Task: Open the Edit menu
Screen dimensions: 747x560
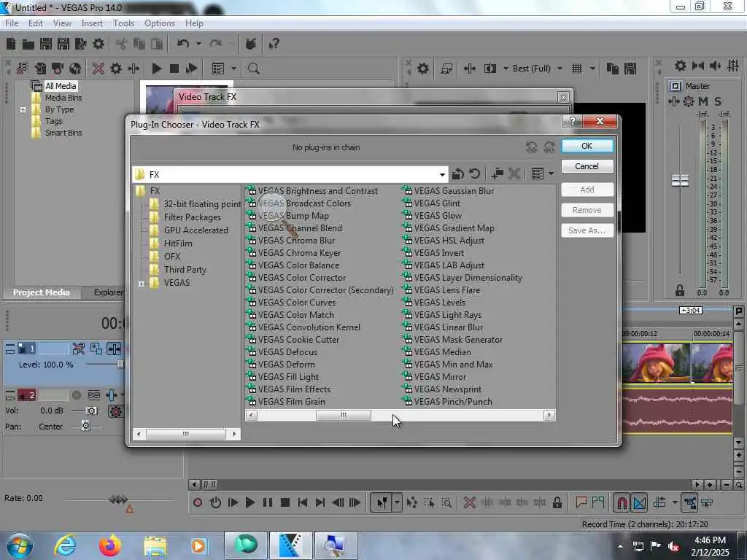Action: pos(35,23)
